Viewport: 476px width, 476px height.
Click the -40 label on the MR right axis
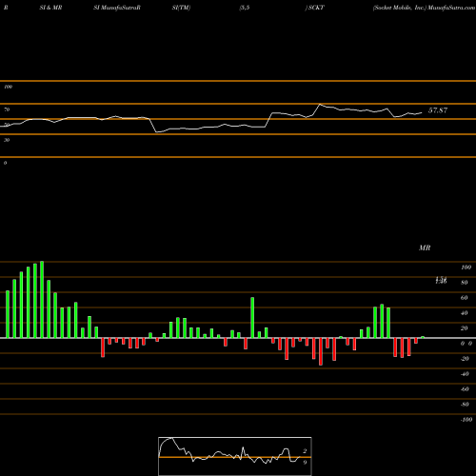pyautogui.click(x=465, y=374)
